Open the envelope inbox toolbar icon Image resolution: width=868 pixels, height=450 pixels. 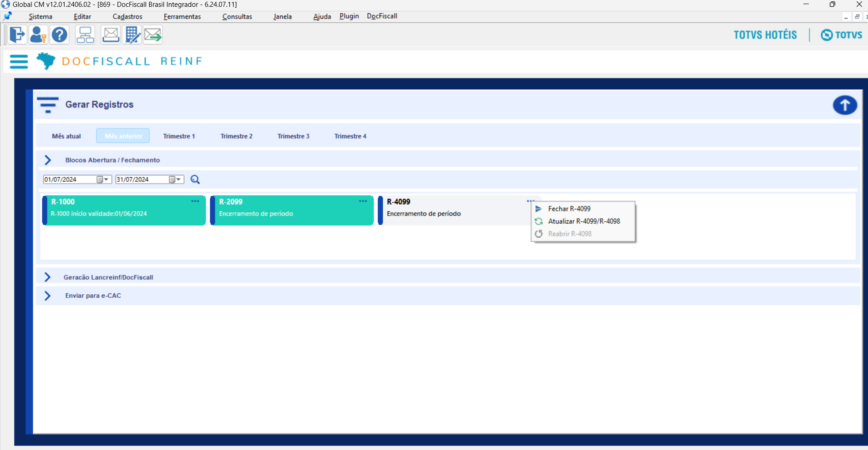tap(111, 35)
